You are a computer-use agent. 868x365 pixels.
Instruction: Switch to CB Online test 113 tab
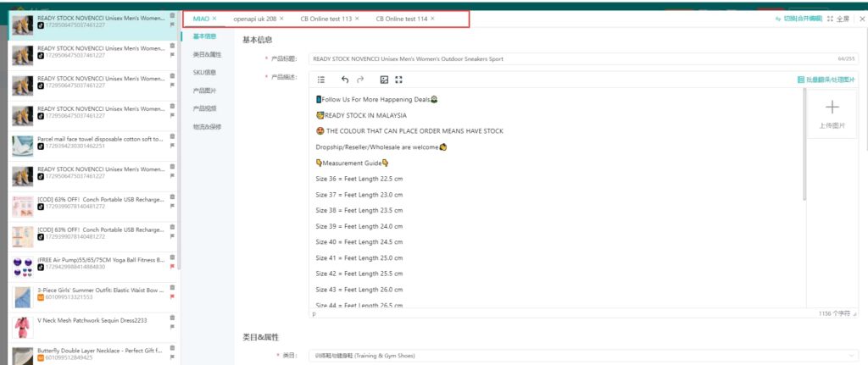(x=325, y=19)
